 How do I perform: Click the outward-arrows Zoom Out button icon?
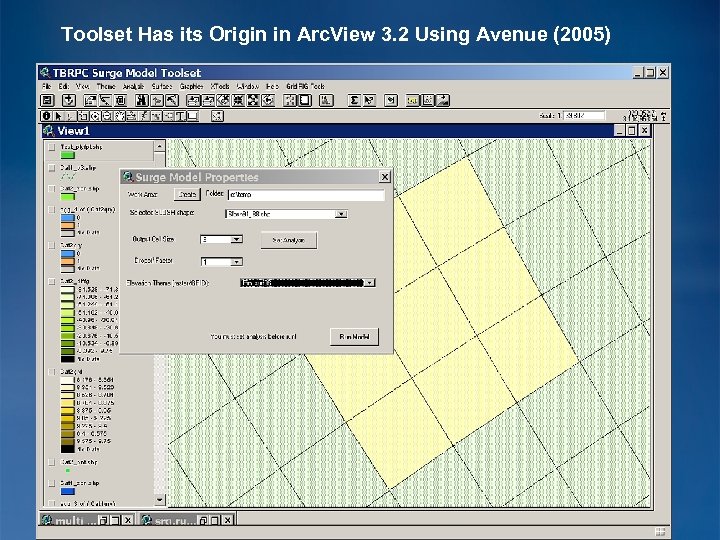pyautogui.click(x=253, y=100)
